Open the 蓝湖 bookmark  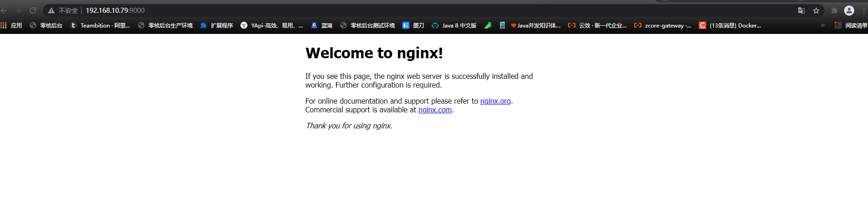click(321, 25)
